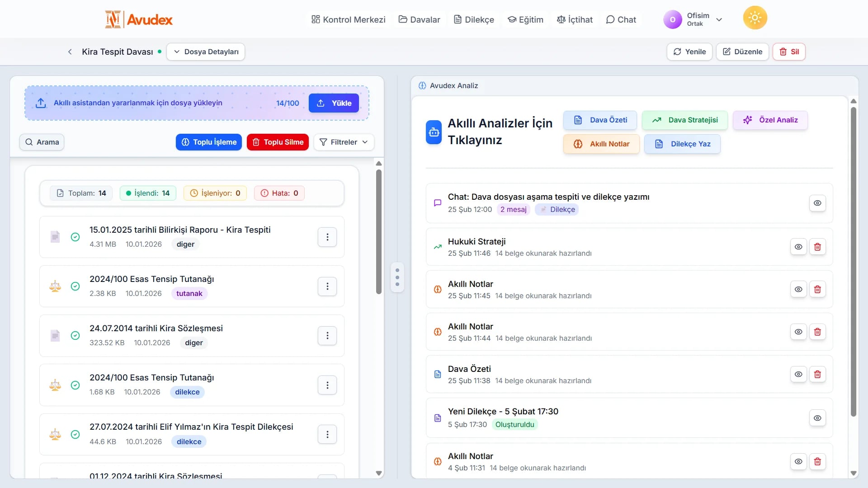Click the back arrow beside Kira Tespit Davası
868x488 pixels.
[70, 52]
